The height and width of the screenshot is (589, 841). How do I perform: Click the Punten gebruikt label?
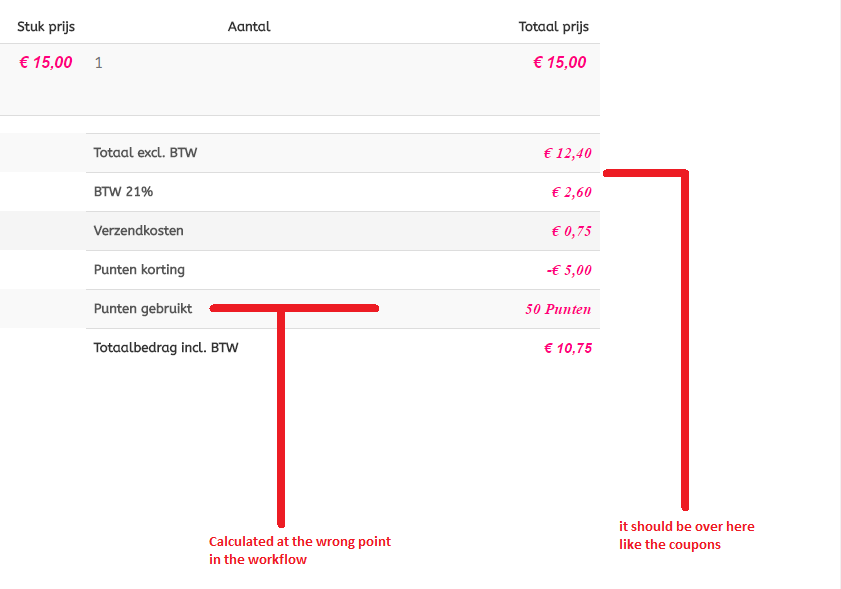[x=143, y=308]
